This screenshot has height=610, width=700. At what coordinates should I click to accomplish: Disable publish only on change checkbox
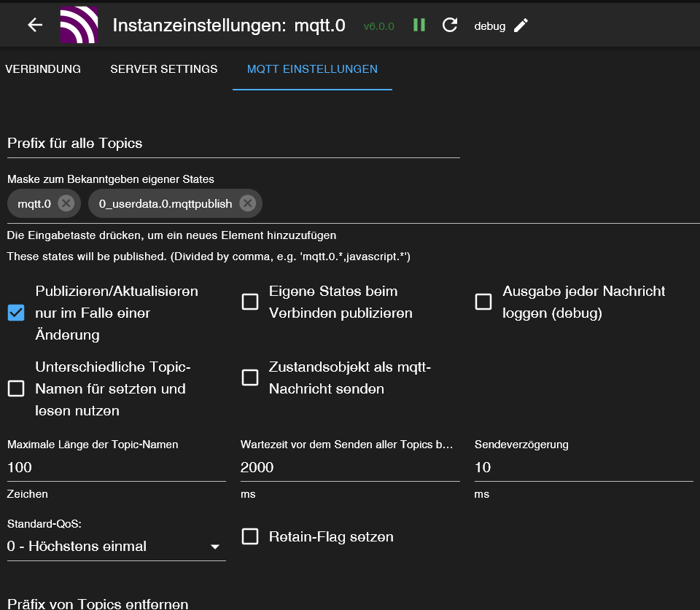(16, 313)
